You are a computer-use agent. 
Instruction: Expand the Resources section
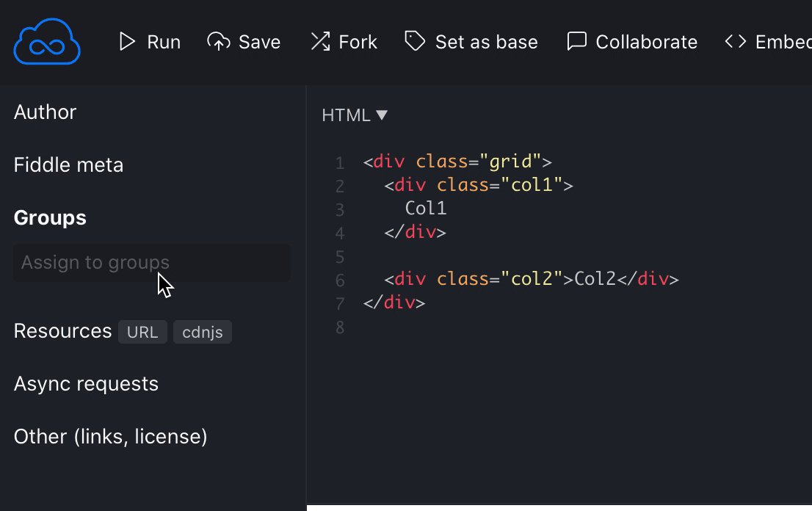click(x=62, y=331)
